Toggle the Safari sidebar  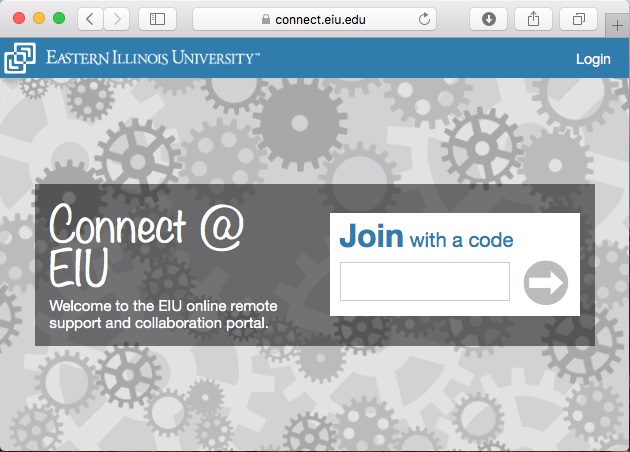click(157, 19)
